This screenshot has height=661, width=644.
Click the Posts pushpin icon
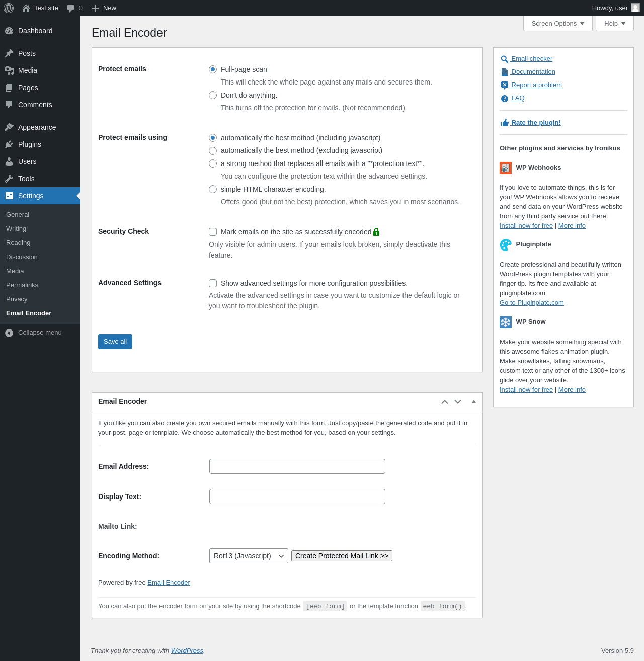coord(9,53)
